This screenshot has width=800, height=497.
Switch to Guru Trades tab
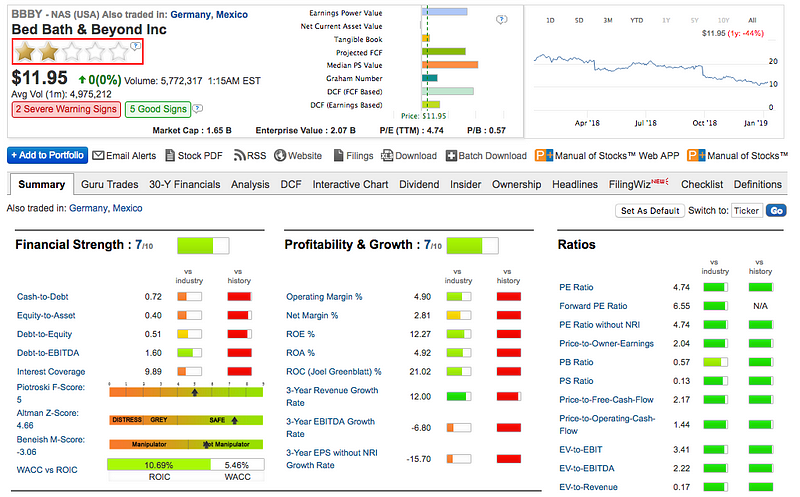tap(110, 184)
